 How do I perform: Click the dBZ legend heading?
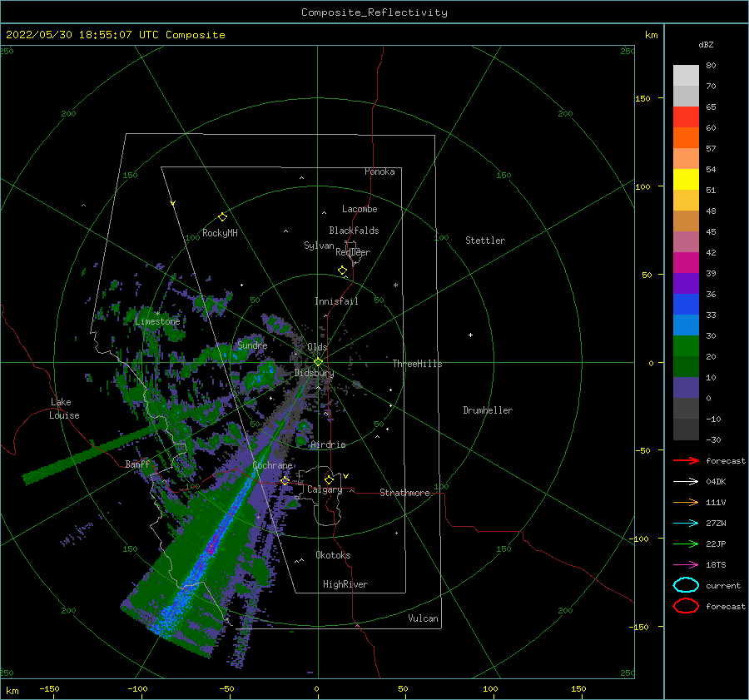706,44
